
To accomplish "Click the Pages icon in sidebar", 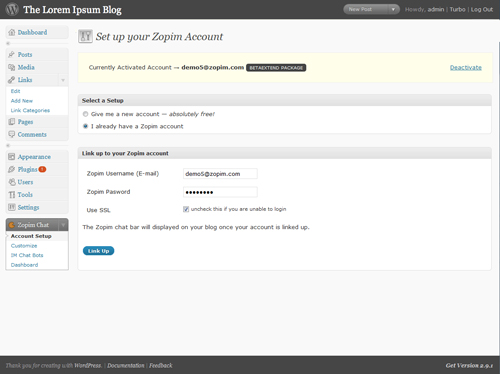I will click(x=12, y=122).
